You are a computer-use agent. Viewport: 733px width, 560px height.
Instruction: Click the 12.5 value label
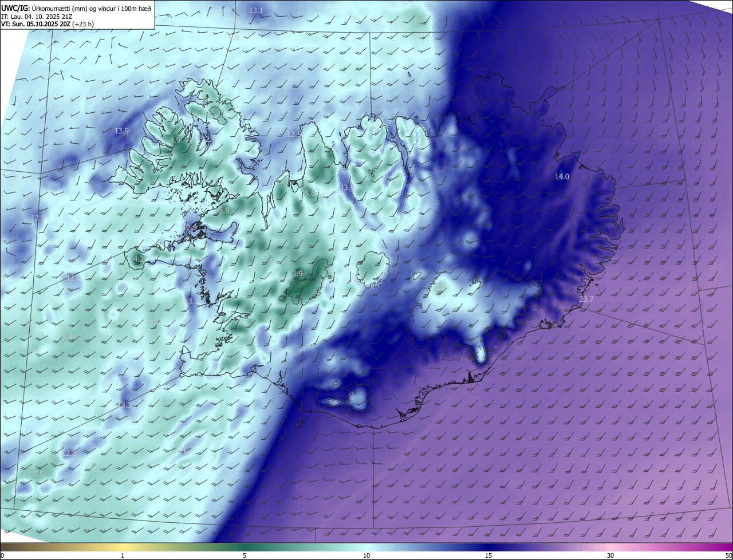pos(294,134)
